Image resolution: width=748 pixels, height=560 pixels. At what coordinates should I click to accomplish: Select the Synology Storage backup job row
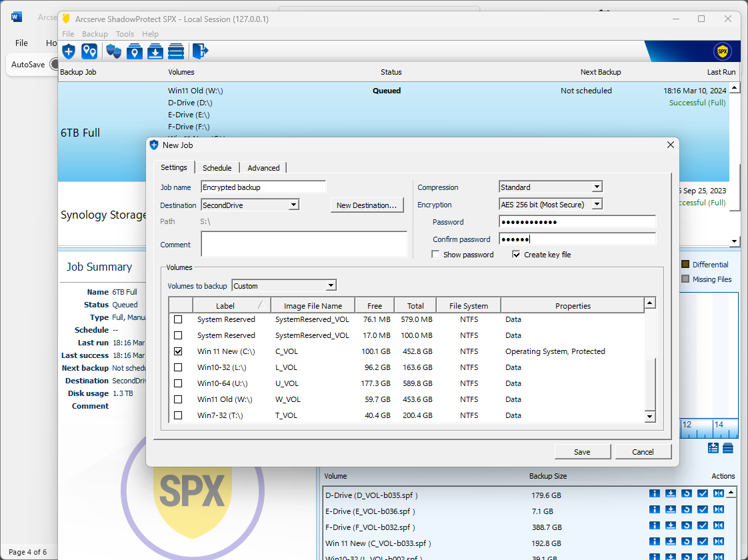pos(103,215)
